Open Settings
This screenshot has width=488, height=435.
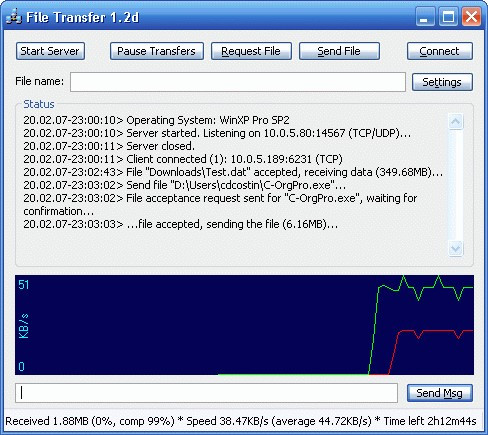tap(442, 82)
